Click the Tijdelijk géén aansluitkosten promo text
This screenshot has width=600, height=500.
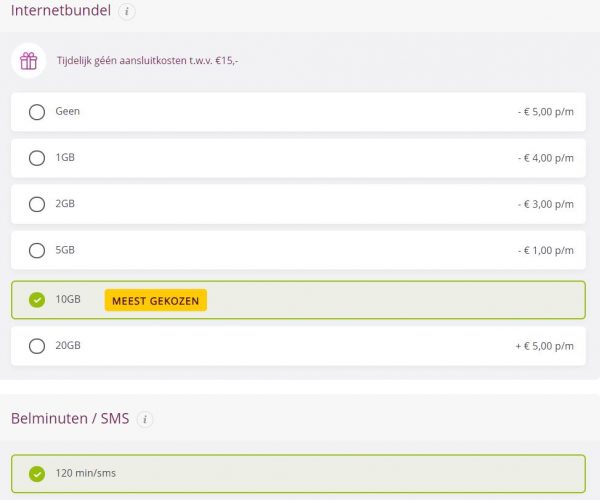click(147, 61)
